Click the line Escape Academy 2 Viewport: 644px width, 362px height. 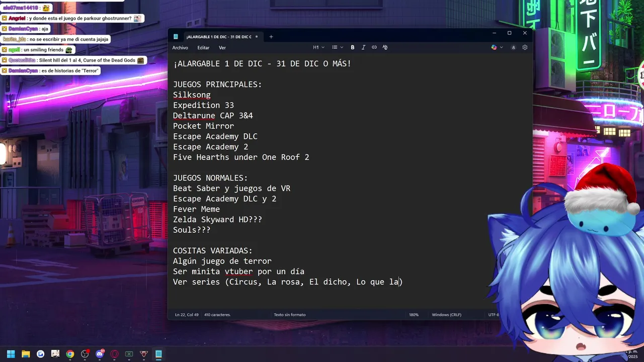coord(210,147)
